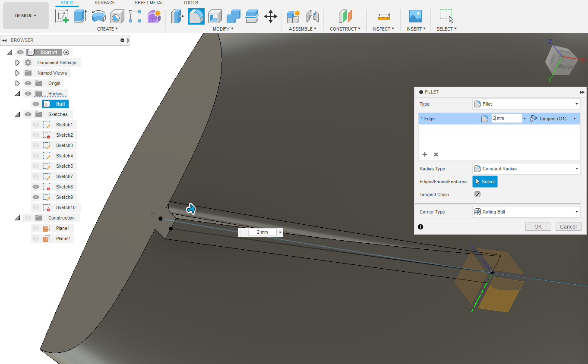Activate the Boat v1 component radio button
Viewport: 588px width, 364px height.
pos(66,52)
